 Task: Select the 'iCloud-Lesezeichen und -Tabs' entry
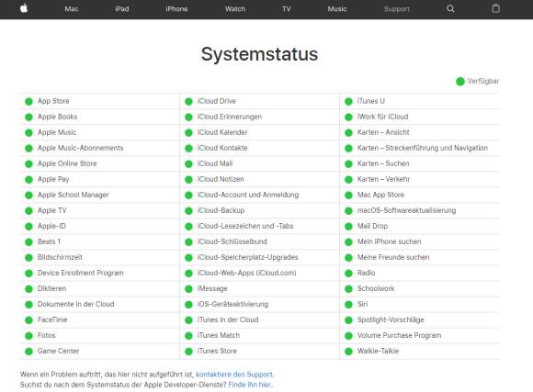[245, 226]
